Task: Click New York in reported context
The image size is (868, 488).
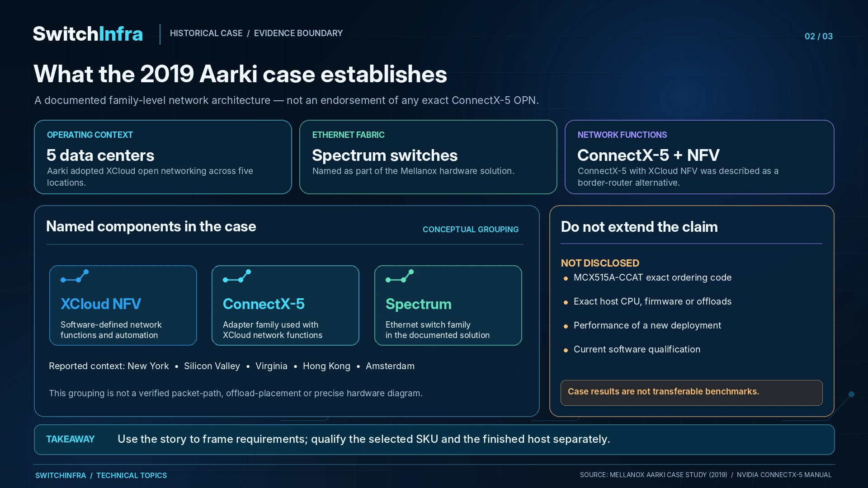Action: (148, 366)
